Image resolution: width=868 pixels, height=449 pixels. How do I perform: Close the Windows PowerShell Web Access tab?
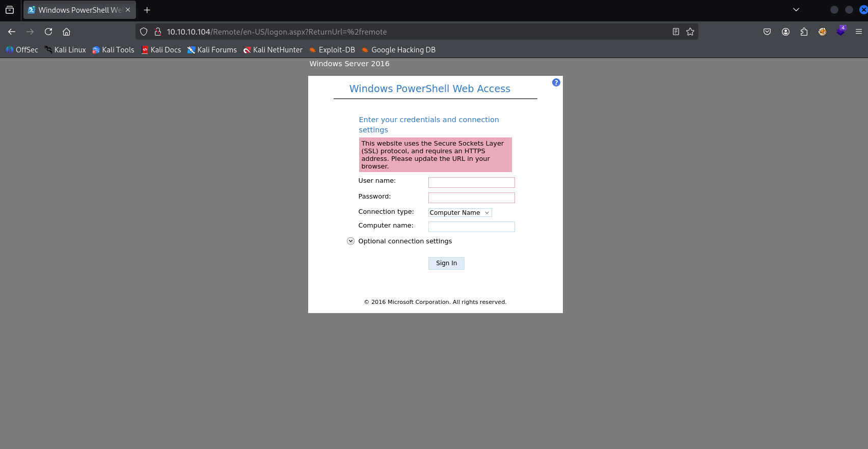pos(128,10)
